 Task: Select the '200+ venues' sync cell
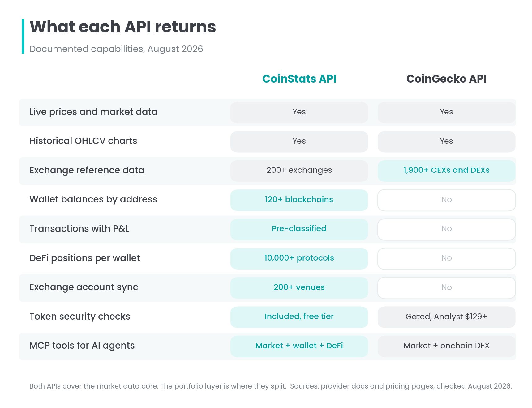pyautogui.click(x=299, y=288)
